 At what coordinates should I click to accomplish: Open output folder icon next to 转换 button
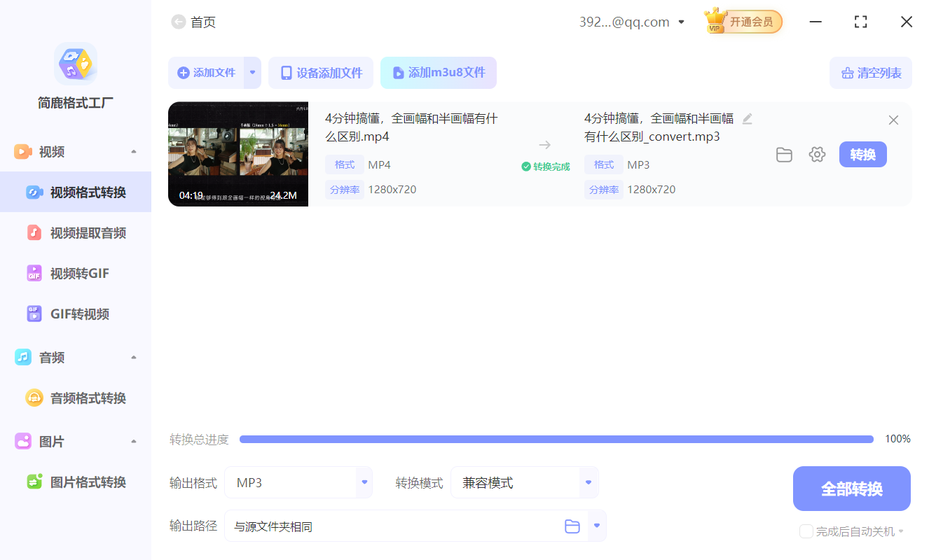784,154
